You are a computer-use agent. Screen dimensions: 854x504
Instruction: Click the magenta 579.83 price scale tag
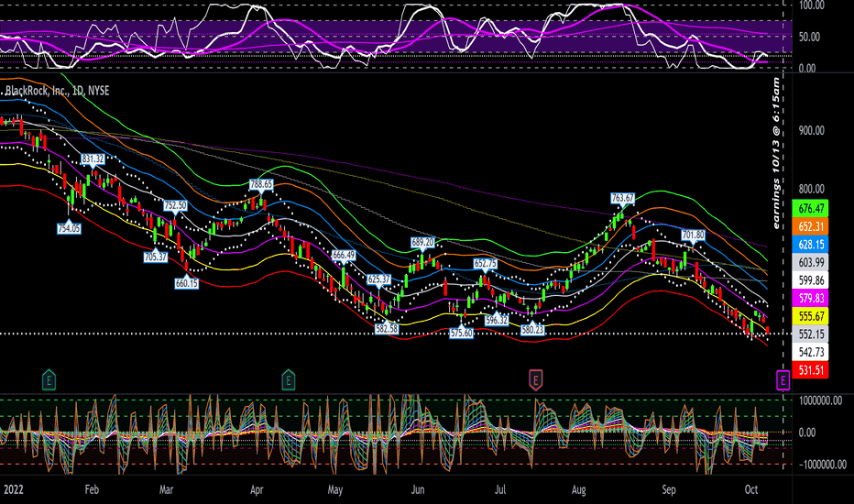(x=810, y=298)
